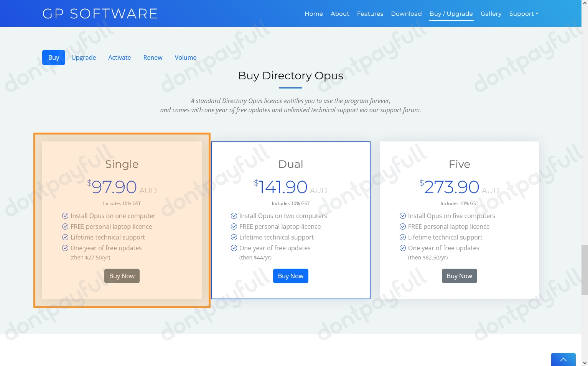This screenshot has width=588, height=366.
Task: Click the checkmark icon beside Install Opus on one computer
Action: (x=65, y=216)
